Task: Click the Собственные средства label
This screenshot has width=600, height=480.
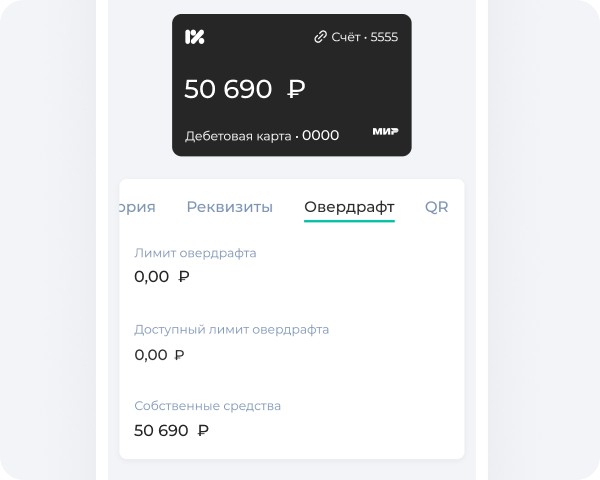Action: click(x=207, y=406)
